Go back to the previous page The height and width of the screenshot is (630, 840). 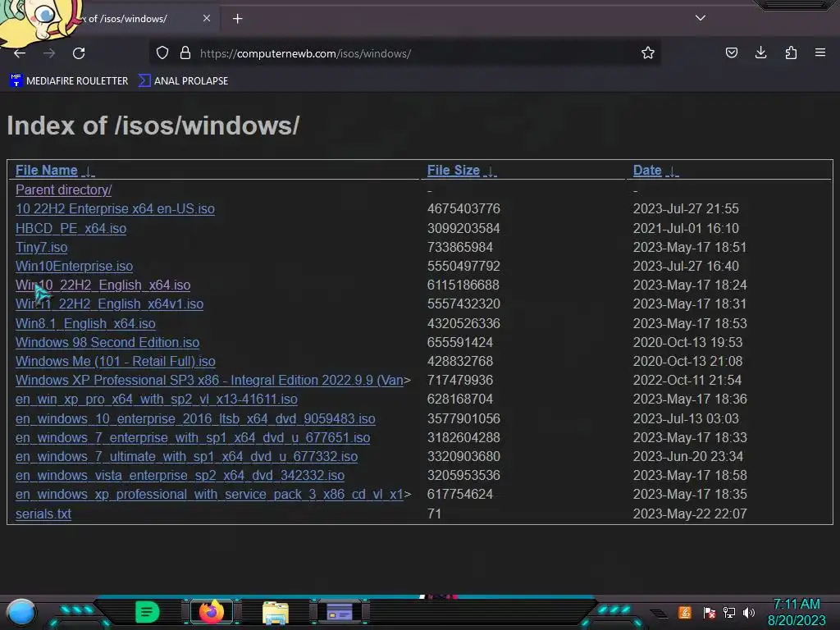point(20,53)
